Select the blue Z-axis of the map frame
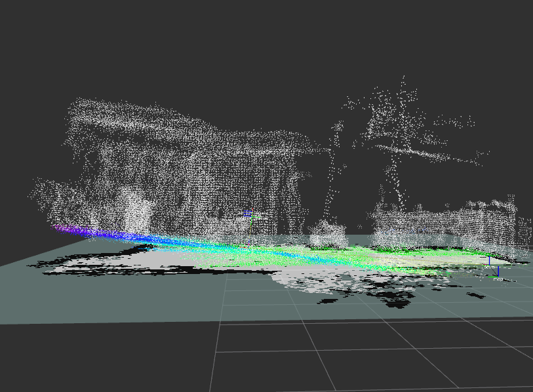The height and width of the screenshot is (392, 533). 498,271
